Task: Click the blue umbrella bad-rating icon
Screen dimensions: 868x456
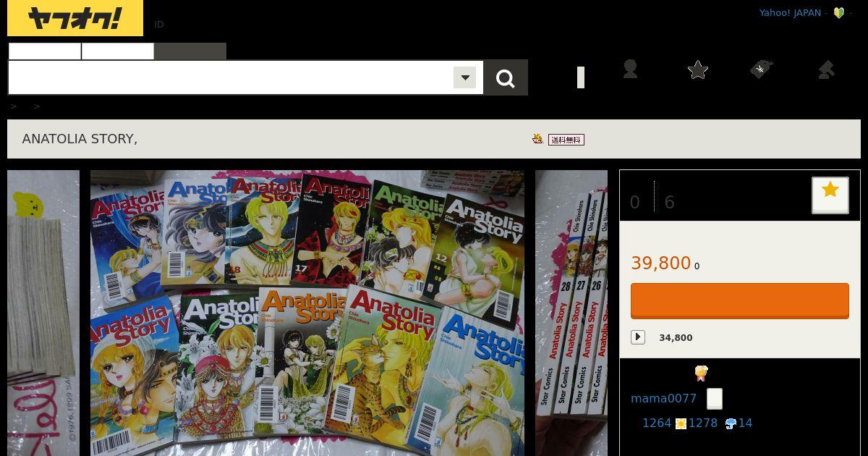Action: (x=731, y=423)
